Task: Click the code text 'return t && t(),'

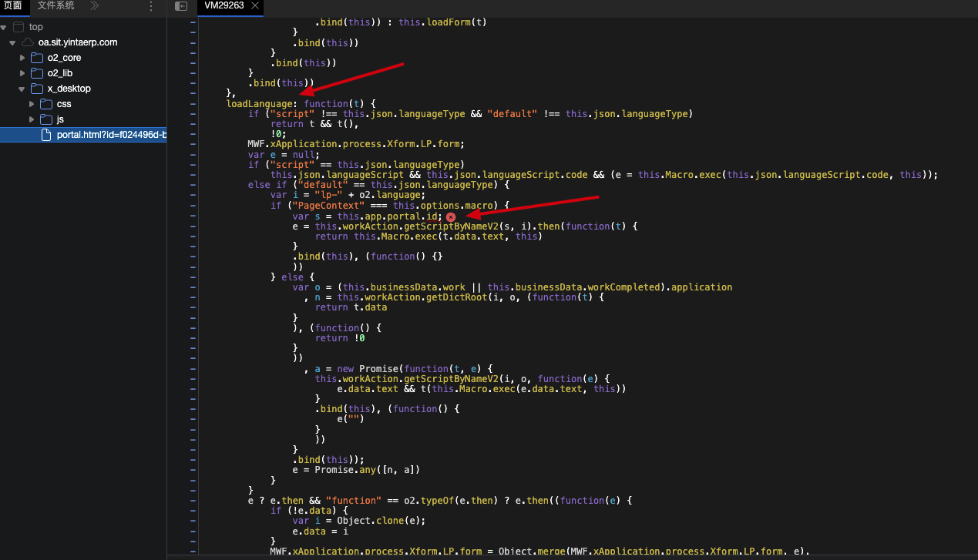Action: pyautogui.click(x=314, y=124)
